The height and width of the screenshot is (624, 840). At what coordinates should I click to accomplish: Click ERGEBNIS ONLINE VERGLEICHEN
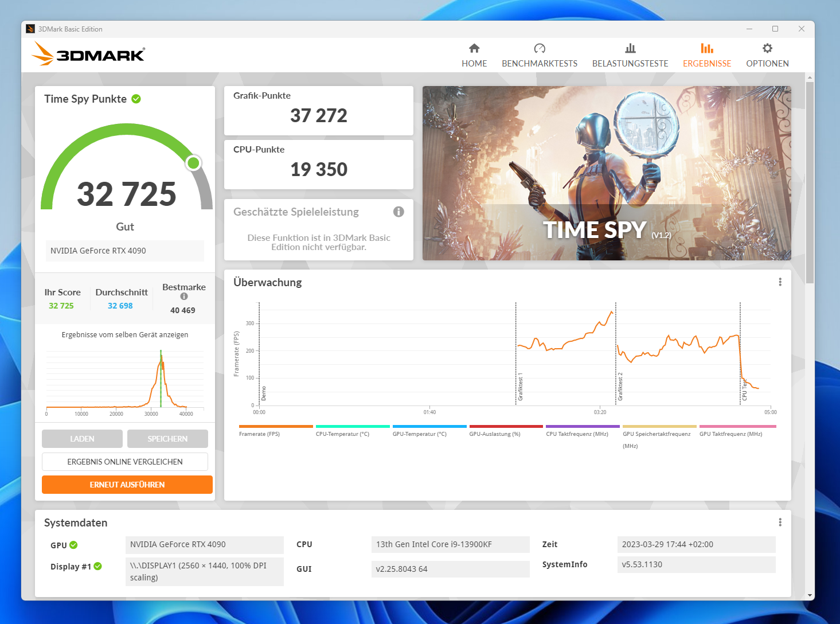(x=125, y=462)
